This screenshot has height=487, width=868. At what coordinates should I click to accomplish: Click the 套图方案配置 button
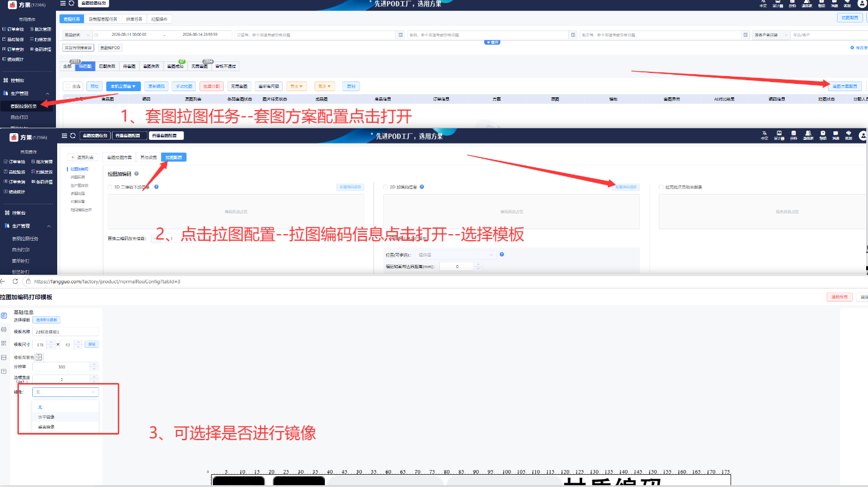click(x=845, y=86)
